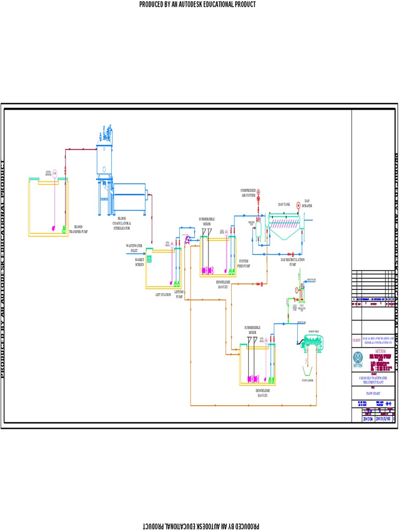Click the 'COMPRESSED AIR SYSTEM' label
Image resolution: width=399 pixels, height=532 pixels.
click(248, 193)
